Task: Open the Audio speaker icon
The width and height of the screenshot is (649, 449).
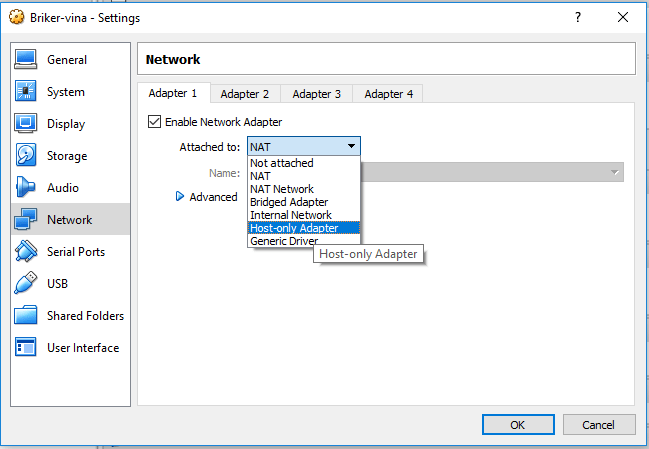Action: pyautogui.click(x=27, y=188)
